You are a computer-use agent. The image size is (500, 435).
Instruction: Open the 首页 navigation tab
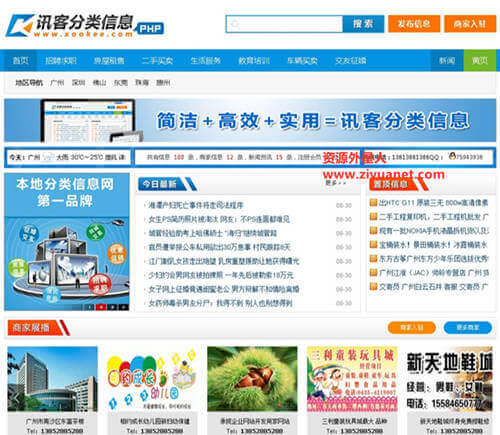click(21, 61)
